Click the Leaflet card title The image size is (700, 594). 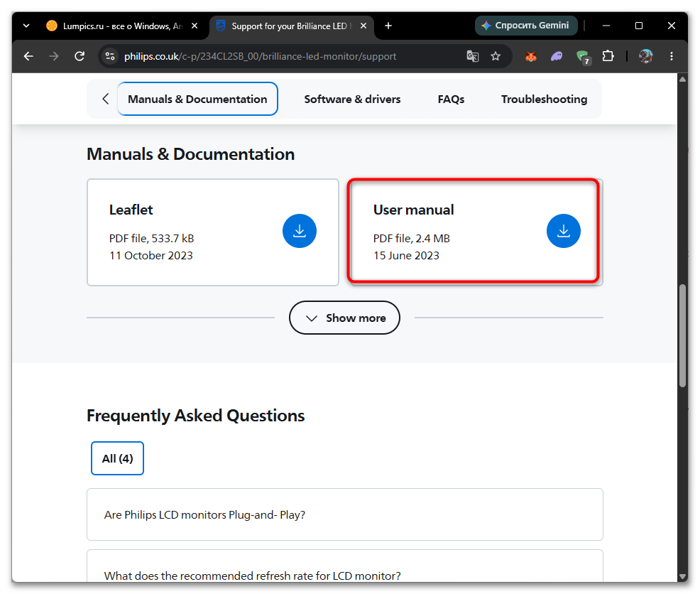[131, 210]
